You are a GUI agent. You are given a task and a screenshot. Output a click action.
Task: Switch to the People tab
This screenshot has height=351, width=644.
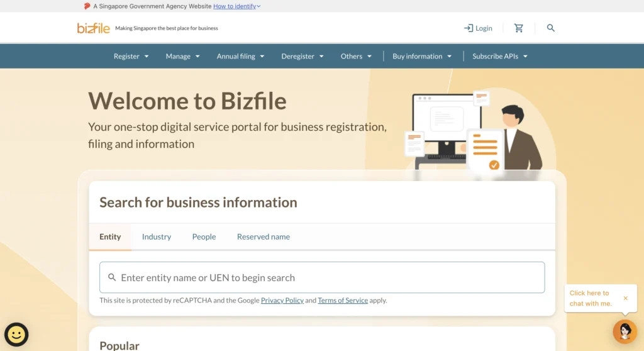[x=204, y=237]
